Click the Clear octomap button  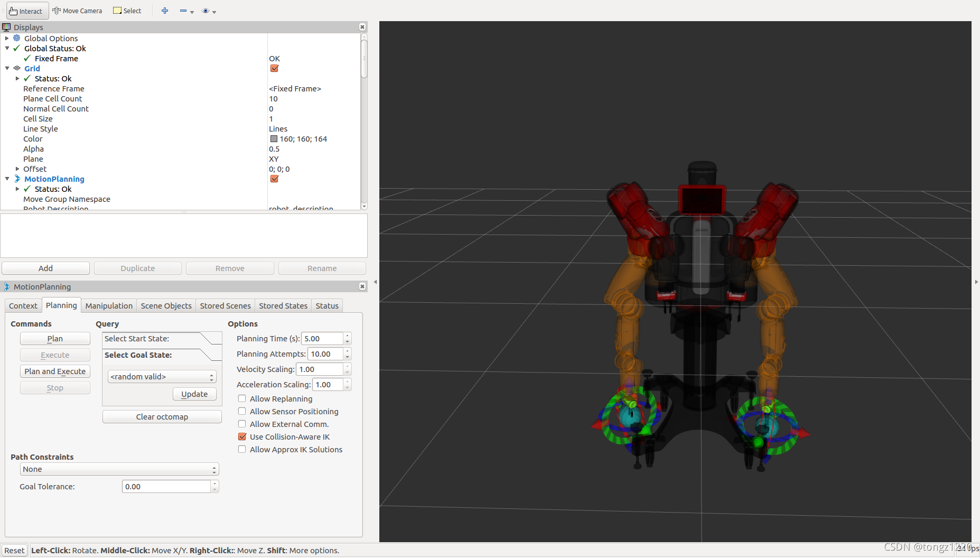click(162, 416)
